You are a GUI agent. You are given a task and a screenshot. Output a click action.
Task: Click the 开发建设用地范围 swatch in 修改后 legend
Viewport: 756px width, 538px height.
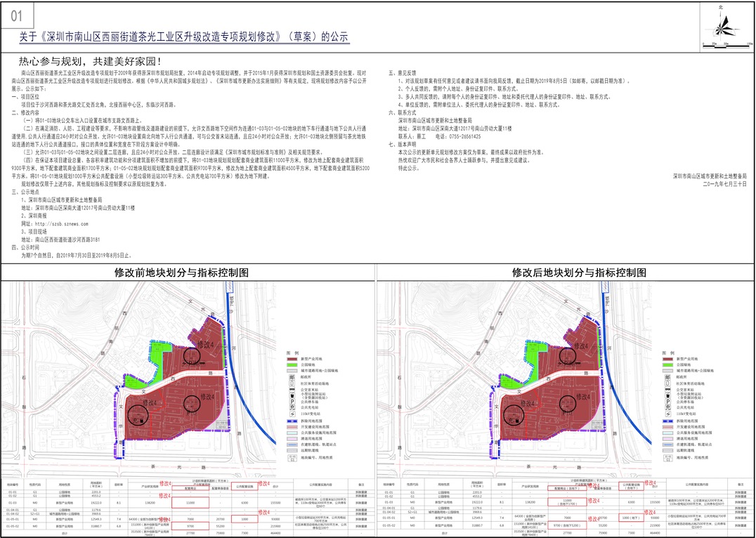tap(667, 427)
